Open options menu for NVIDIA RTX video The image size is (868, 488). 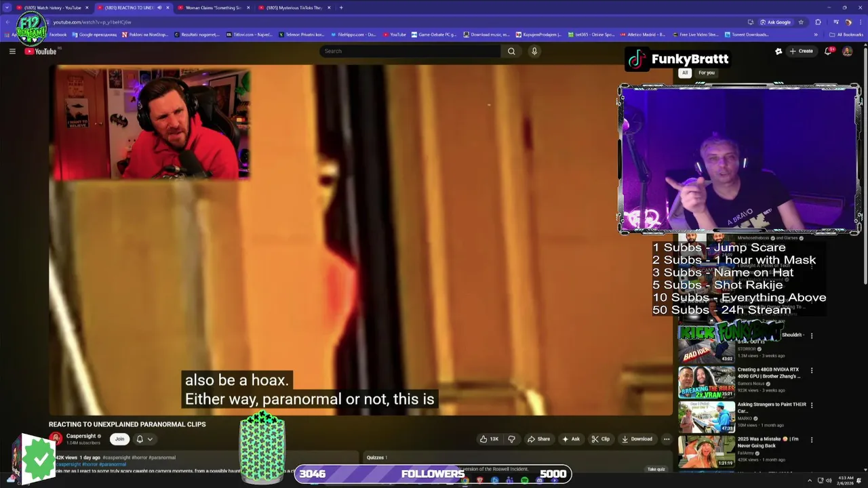(812, 371)
